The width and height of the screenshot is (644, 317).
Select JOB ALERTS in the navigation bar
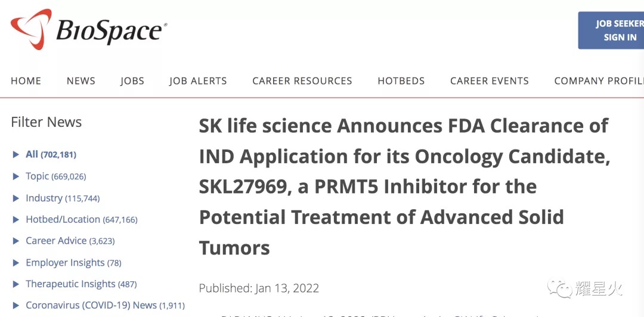click(x=198, y=81)
